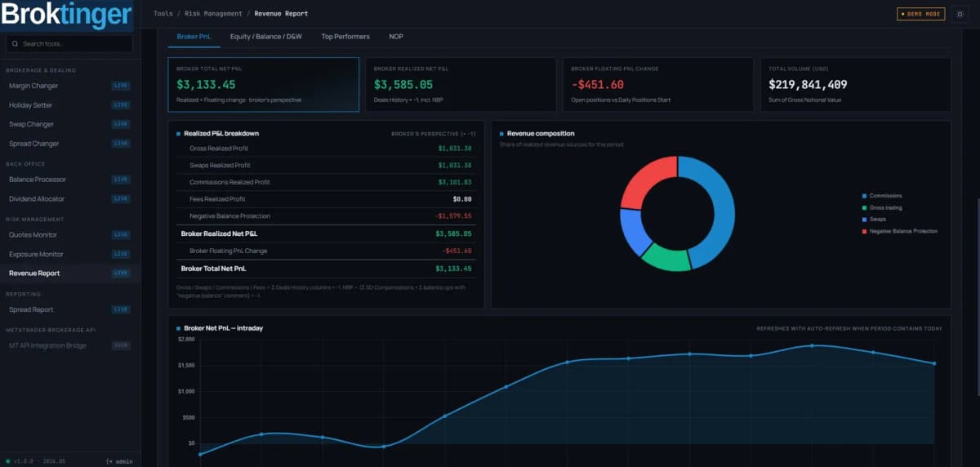
Task: Click admin user label at sidebar bottom
Action: click(124, 461)
